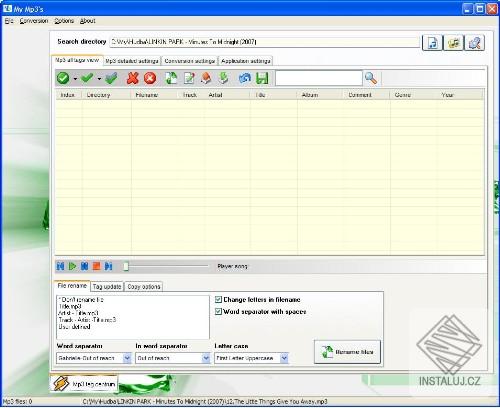Play the selected song
The height and width of the screenshot is (408, 500).
tap(72, 266)
